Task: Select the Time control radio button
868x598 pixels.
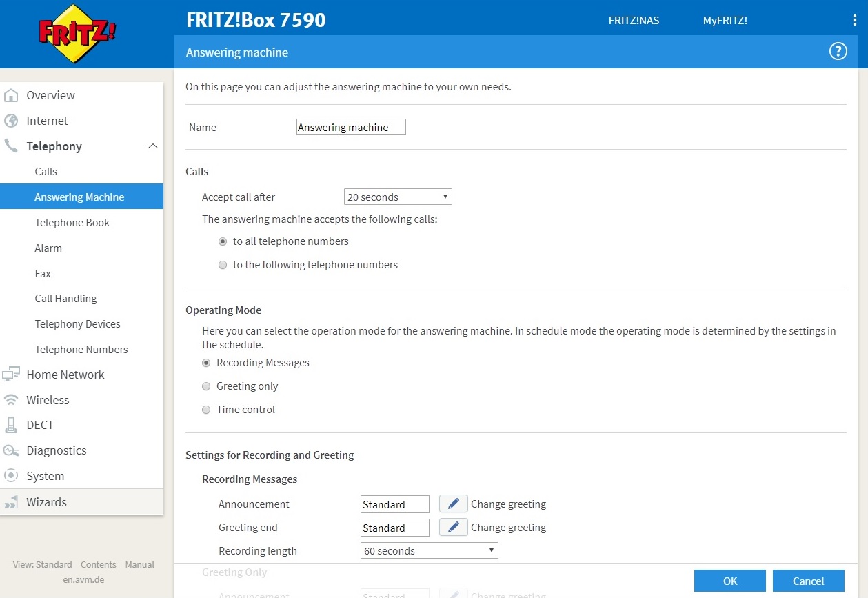Action: (206, 410)
